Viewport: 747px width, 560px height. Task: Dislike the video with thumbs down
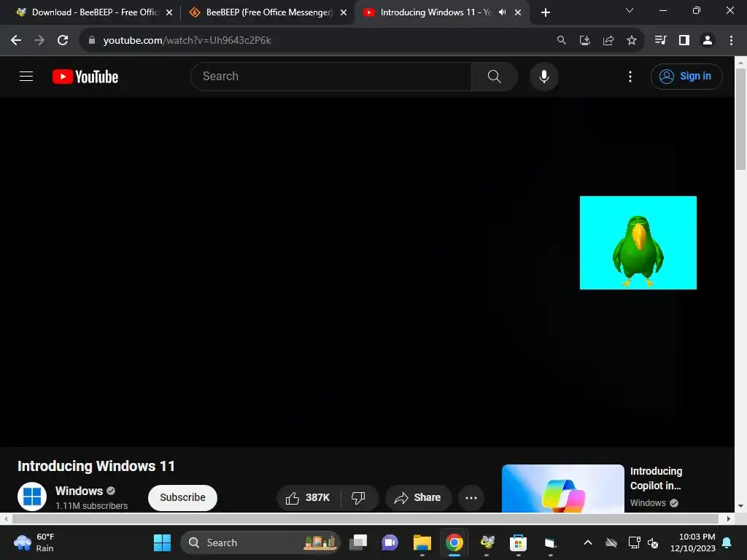point(358,497)
